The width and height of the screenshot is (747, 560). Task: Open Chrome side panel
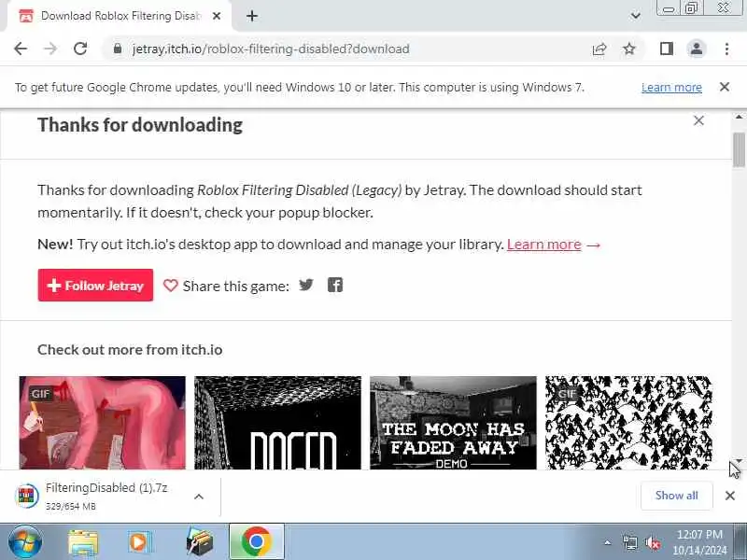point(666,49)
